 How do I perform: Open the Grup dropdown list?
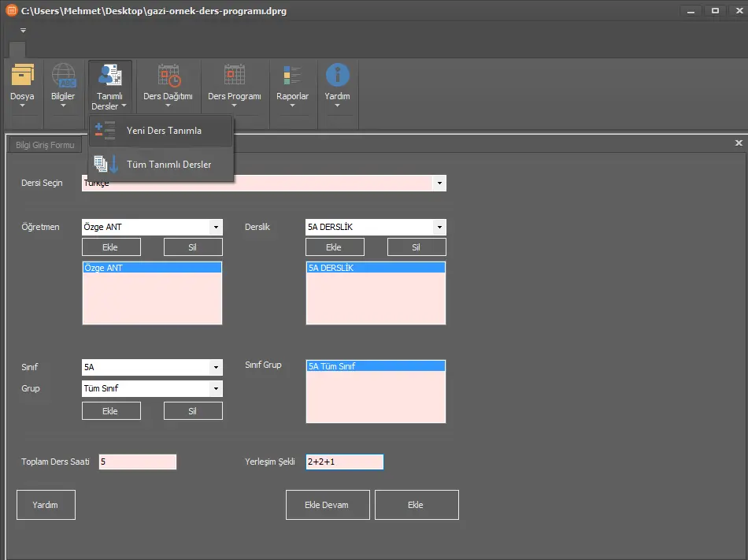[x=215, y=389]
